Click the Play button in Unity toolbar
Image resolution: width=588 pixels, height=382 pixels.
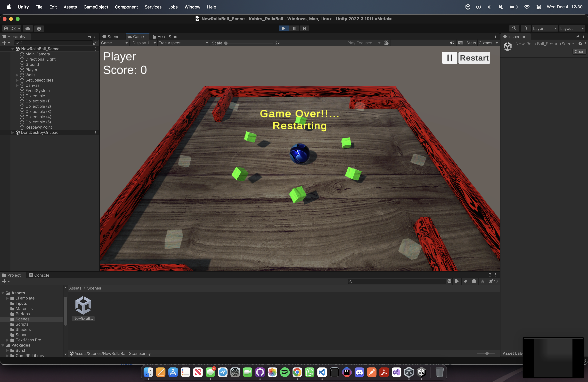(283, 28)
